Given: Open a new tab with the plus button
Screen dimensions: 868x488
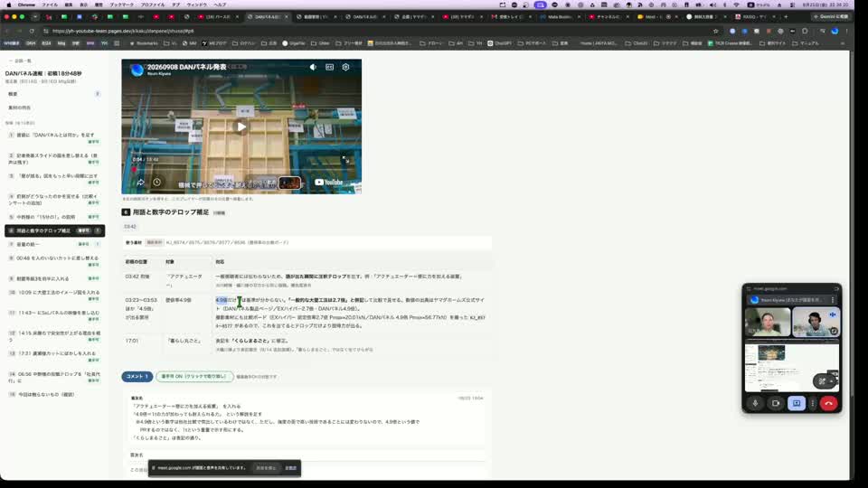Looking at the screenshot, I should [786, 16].
